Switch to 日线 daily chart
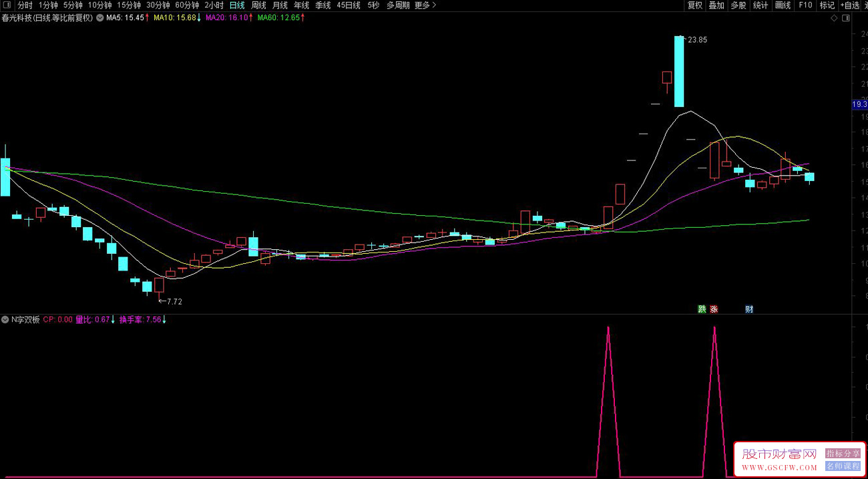This screenshot has width=868, height=479. click(x=237, y=5)
